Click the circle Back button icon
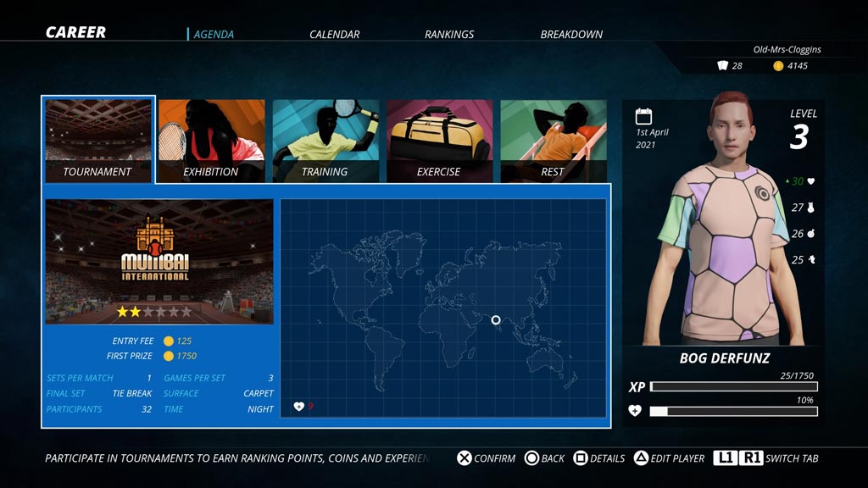 click(531, 458)
